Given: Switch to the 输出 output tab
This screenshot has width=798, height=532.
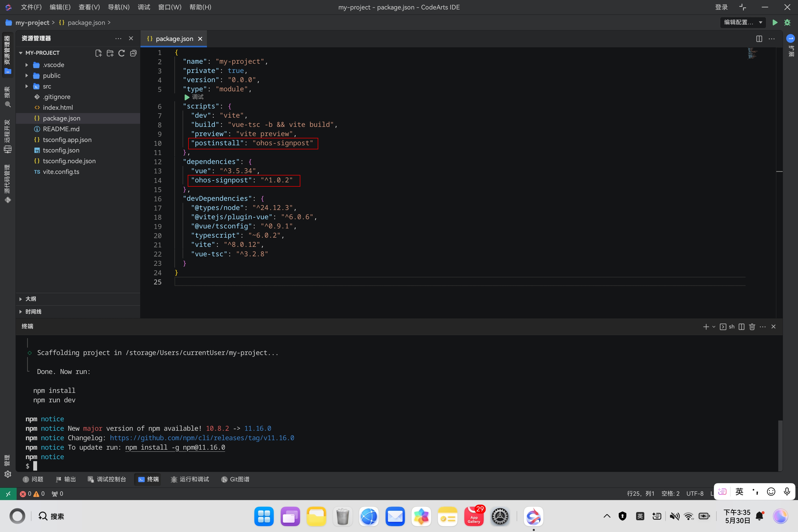Looking at the screenshot, I should pos(65,479).
